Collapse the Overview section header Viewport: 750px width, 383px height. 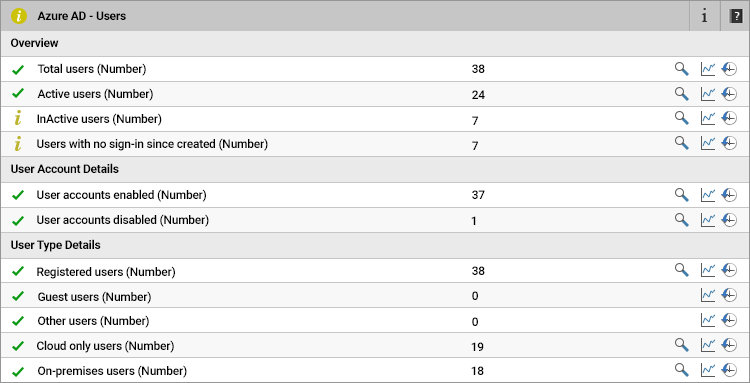click(x=375, y=44)
